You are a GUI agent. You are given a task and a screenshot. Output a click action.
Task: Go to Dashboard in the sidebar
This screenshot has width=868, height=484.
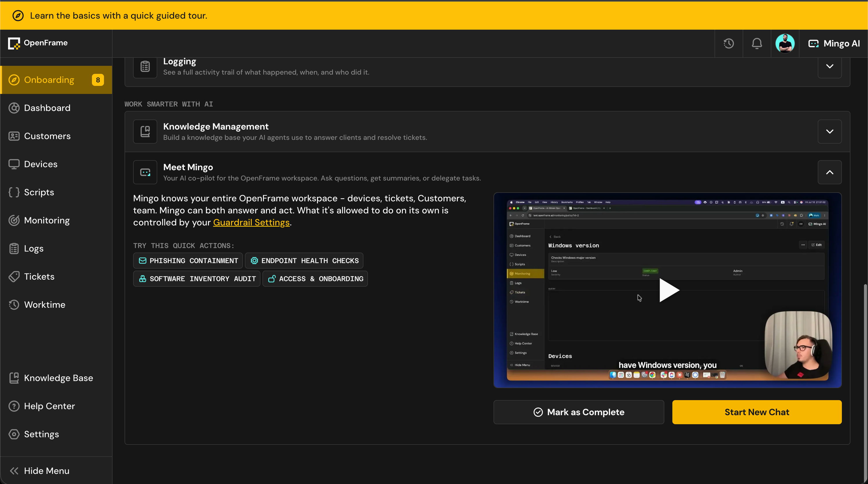56,108
